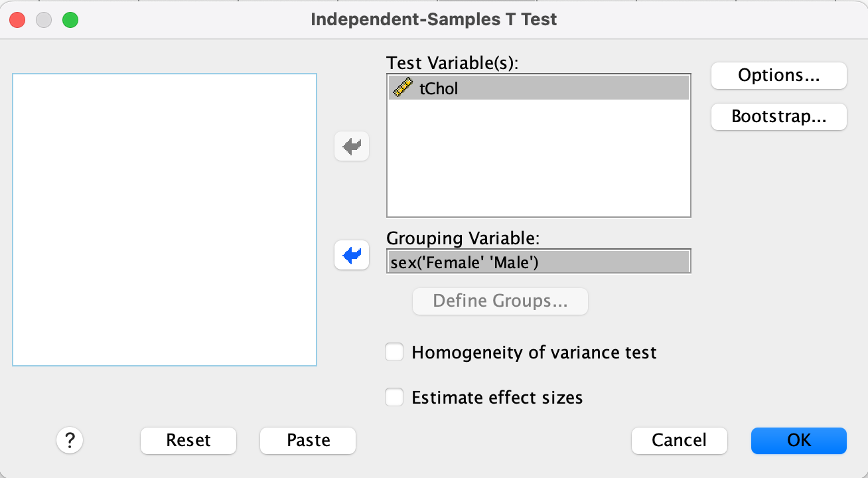Click the green zoom window button
Screen dimensions: 868x478
coord(70,20)
